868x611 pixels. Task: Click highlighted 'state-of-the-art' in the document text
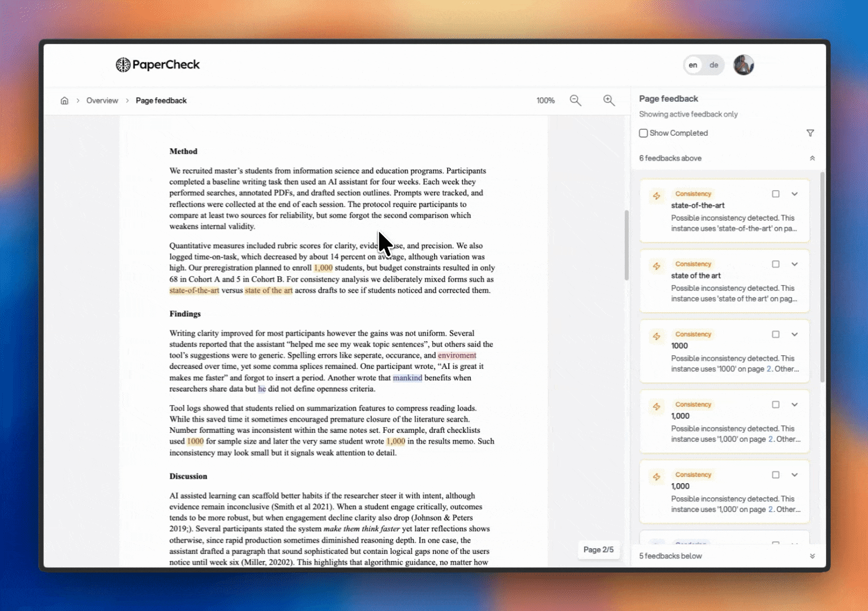[194, 291]
